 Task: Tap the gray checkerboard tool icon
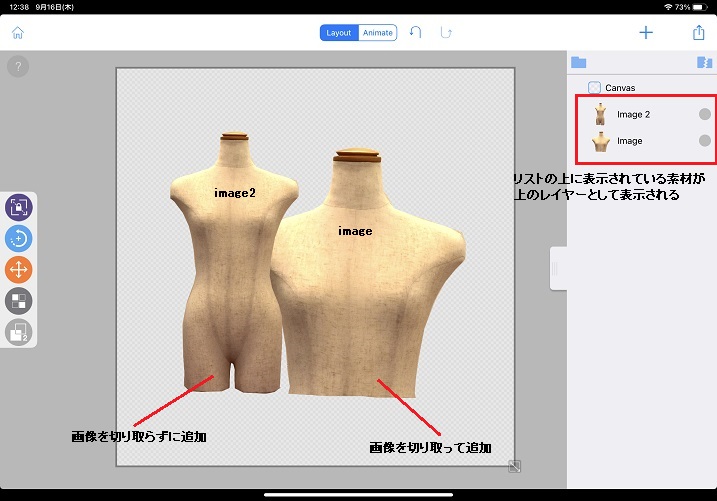click(x=20, y=300)
